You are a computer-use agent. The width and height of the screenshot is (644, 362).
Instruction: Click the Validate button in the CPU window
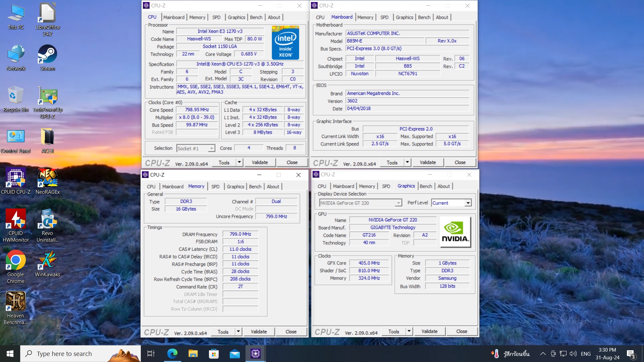click(260, 162)
